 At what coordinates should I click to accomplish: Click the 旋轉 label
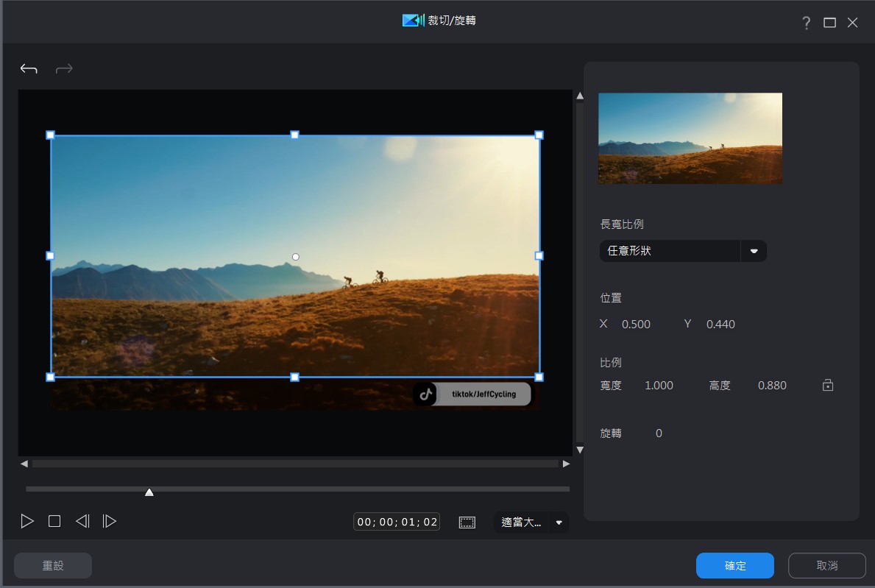(x=611, y=433)
